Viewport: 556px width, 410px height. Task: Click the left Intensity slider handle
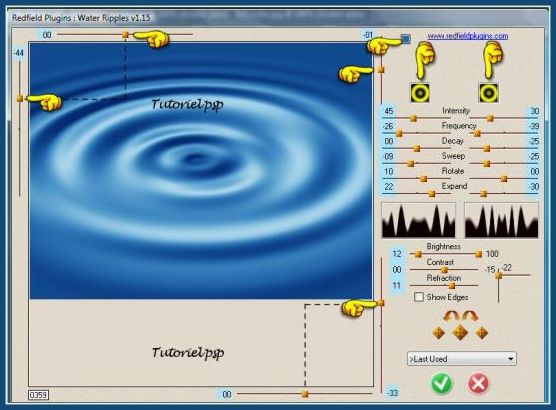click(413, 119)
